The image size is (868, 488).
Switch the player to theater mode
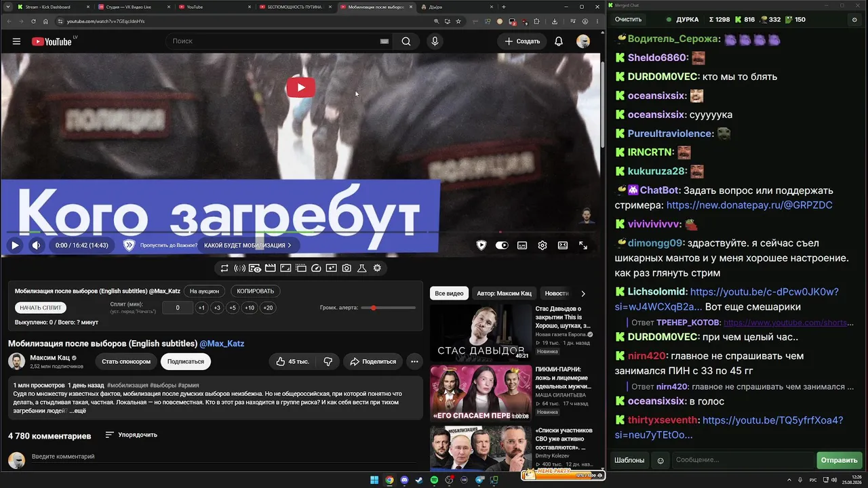pos(563,245)
